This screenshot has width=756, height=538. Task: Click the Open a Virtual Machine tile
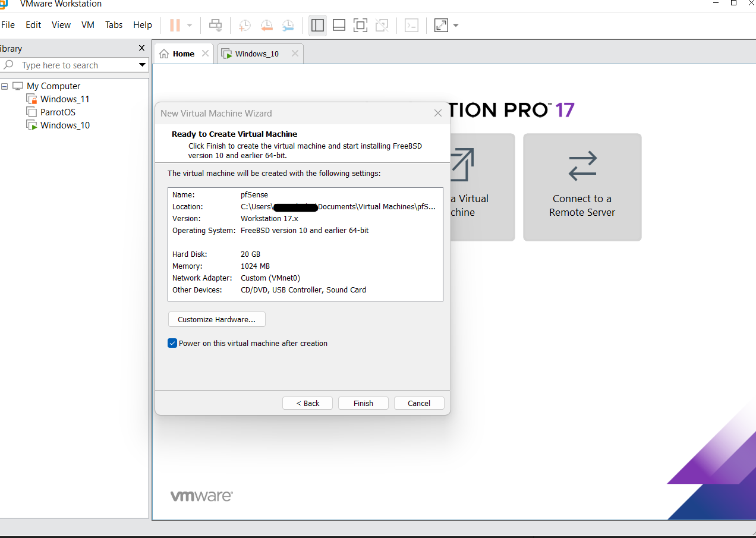483,187
